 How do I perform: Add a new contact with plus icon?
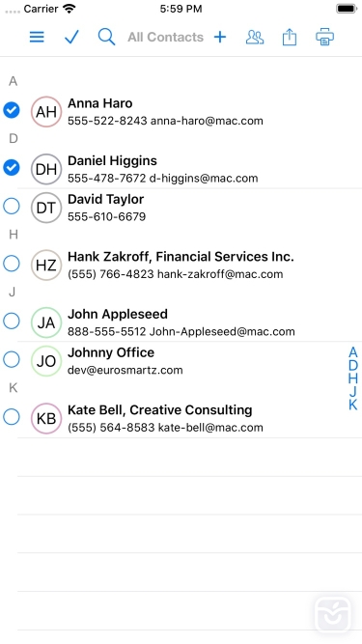220,38
